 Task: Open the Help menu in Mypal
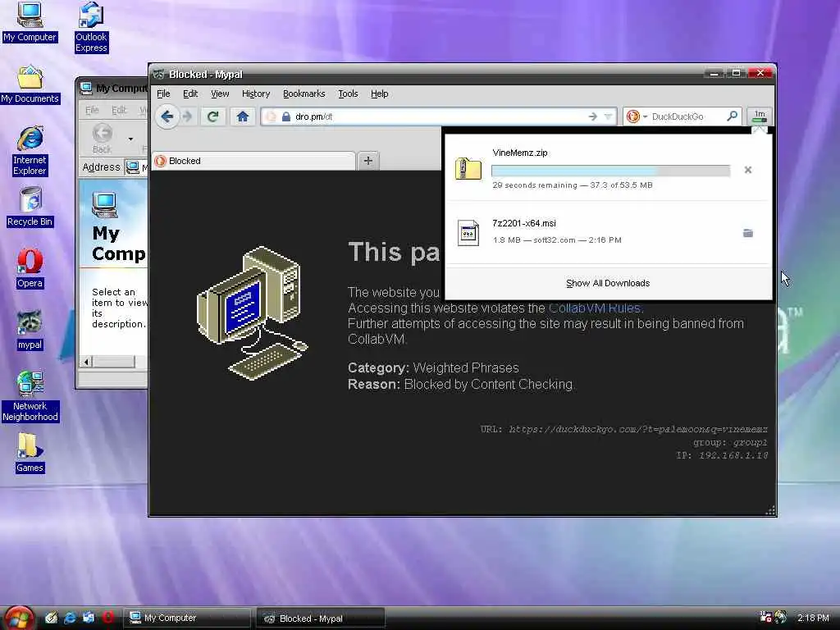coord(379,94)
